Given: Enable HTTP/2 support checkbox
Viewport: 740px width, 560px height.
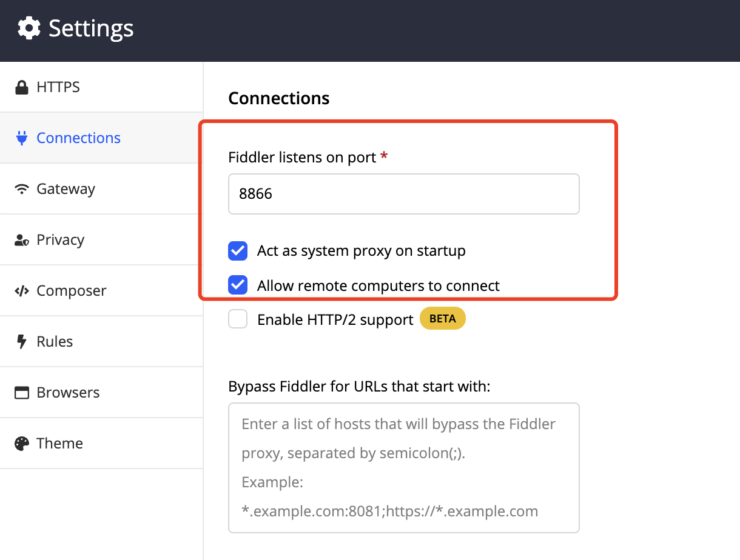Looking at the screenshot, I should pyautogui.click(x=238, y=319).
